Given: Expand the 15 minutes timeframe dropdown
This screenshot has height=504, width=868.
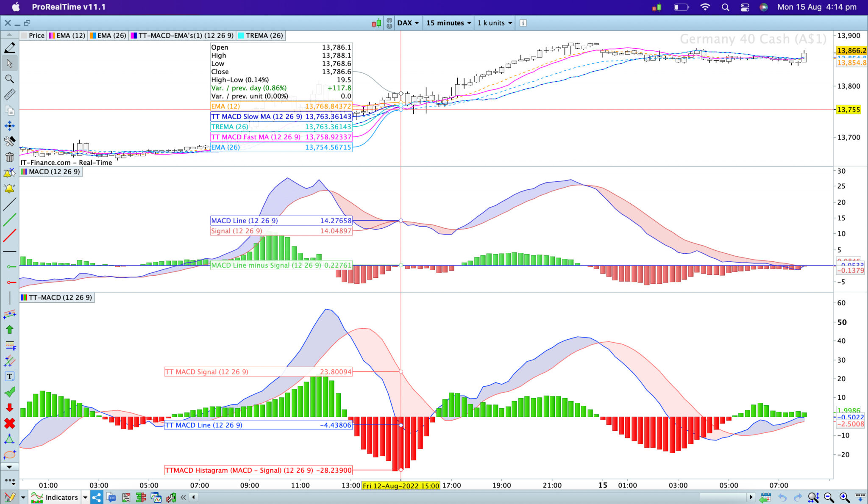Looking at the screenshot, I should pos(448,23).
